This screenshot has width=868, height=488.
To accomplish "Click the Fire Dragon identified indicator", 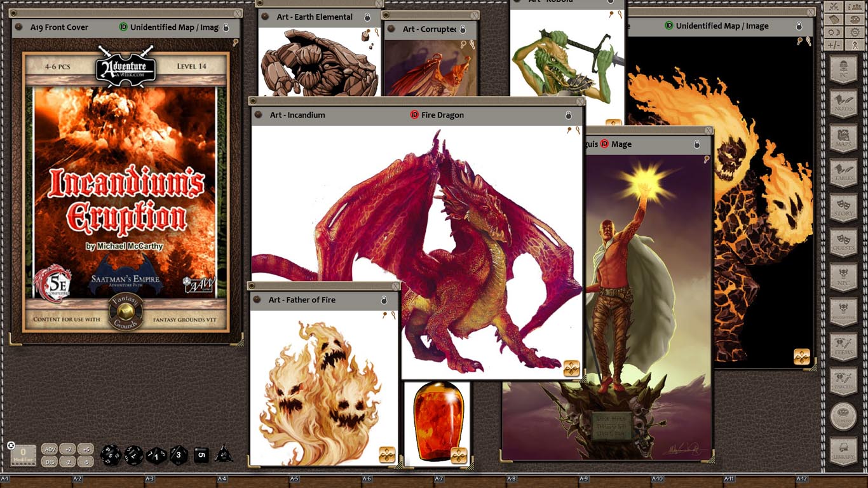I will 414,115.
